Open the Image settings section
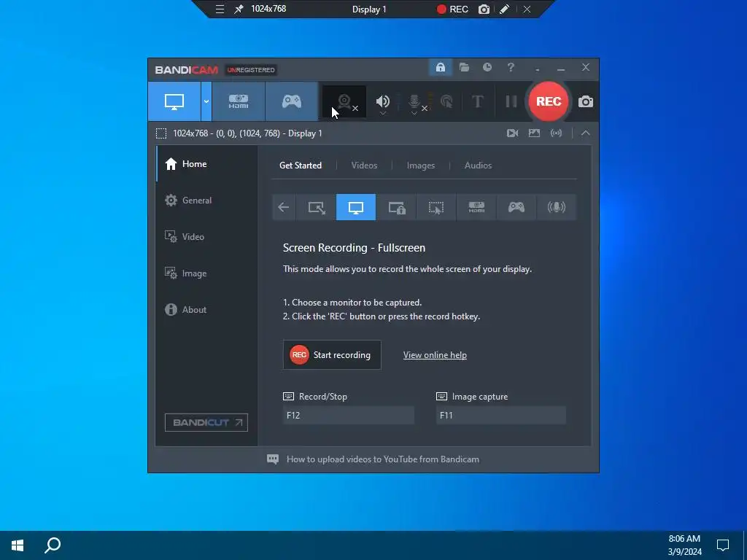This screenshot has height=560, width=747. pyautogui.click(x=206, y=273)
